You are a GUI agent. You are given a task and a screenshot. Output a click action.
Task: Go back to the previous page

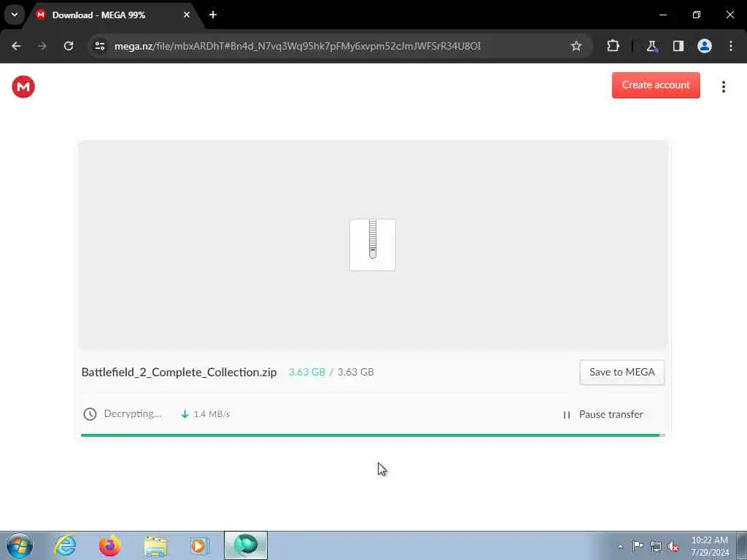(16, 46)
